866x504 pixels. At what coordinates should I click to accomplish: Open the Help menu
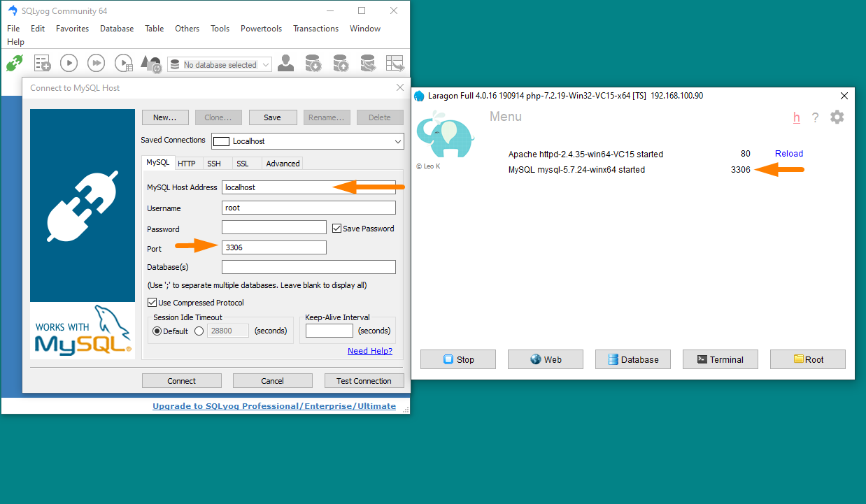coord(15,42)
